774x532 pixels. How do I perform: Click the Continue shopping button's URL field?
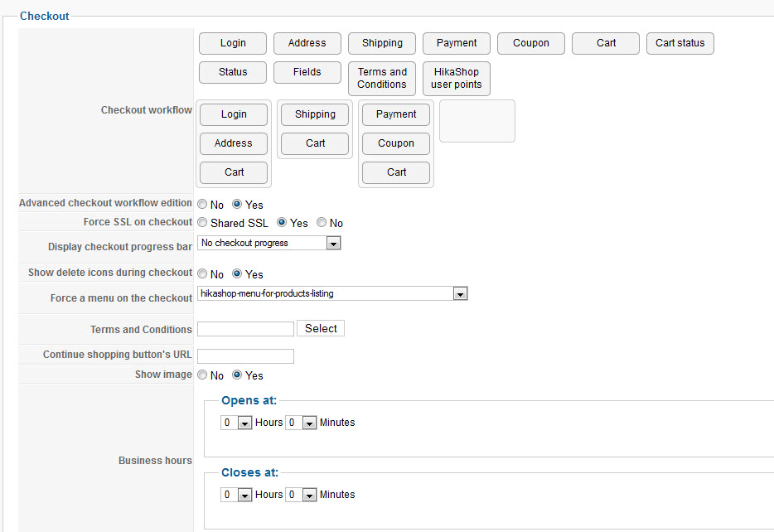[245, 355]
